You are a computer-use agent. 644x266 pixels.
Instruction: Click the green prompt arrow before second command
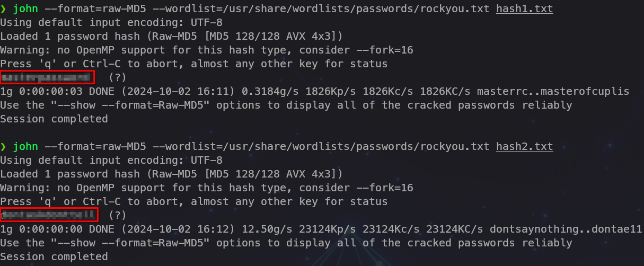[x=4, y=146]
